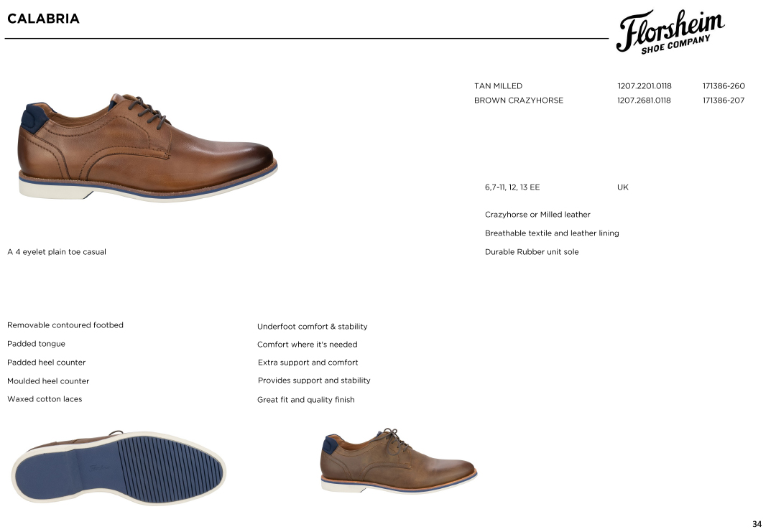
Task: Select reference number 171386-260
Action: (724, 86)
